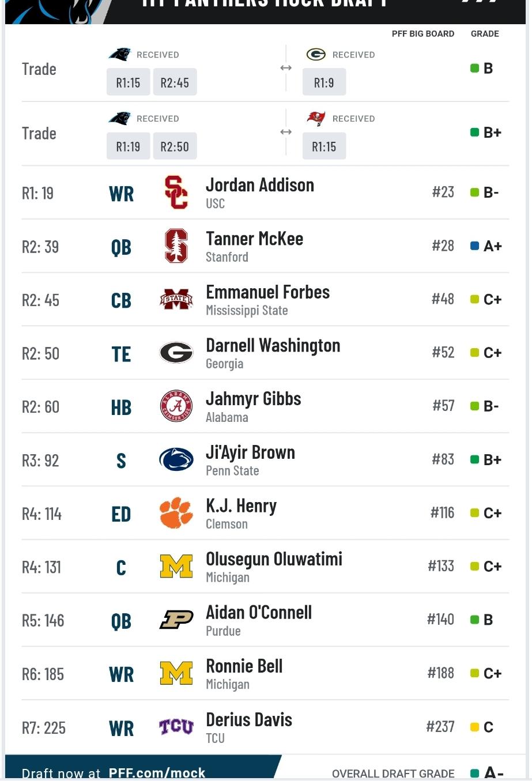Click the PFF BIG BOARD column header
The height and width of the screenshot is (781, 532).
tap(423, 33)
